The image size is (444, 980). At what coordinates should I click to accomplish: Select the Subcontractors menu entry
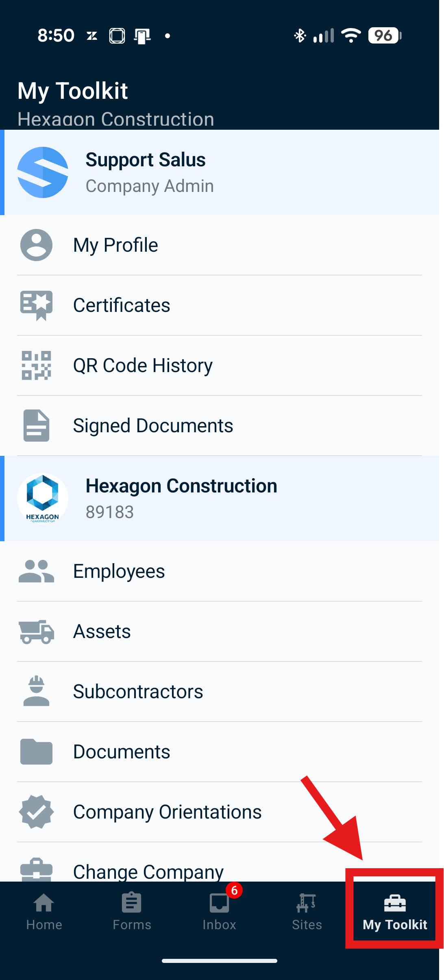point(138,691)
